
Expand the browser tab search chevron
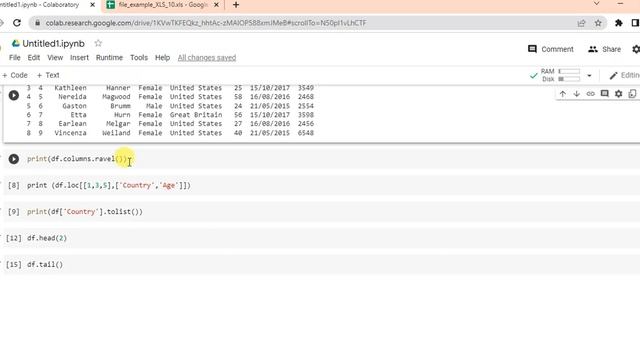pos(596,4)
